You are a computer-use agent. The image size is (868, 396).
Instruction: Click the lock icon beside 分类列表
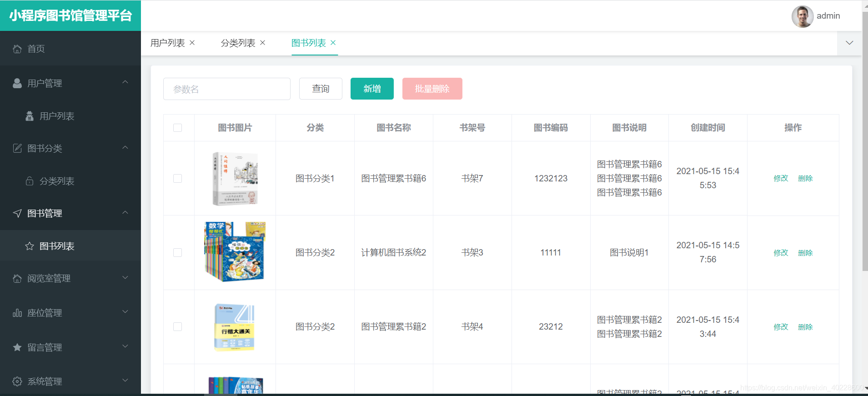click(30, 181)
